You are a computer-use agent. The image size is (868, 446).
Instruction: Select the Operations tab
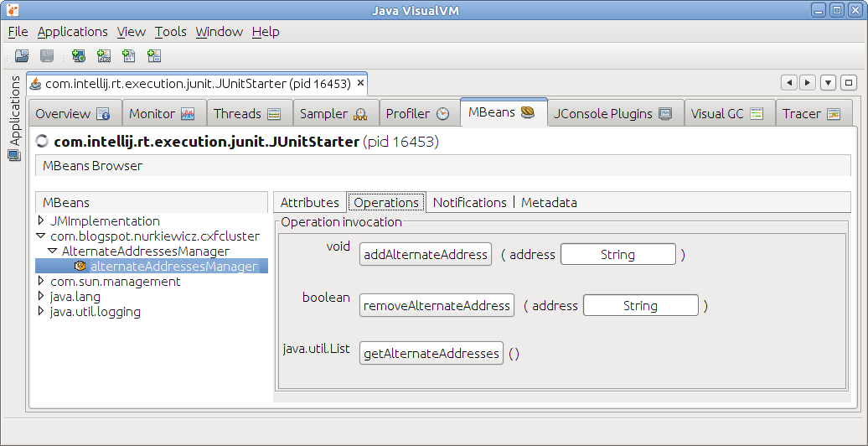point(386,203)
